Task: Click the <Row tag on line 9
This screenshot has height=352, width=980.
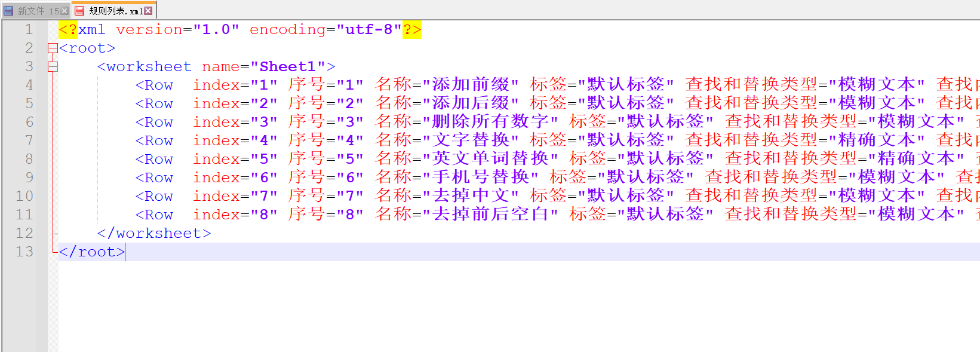Action: (154, 177)
